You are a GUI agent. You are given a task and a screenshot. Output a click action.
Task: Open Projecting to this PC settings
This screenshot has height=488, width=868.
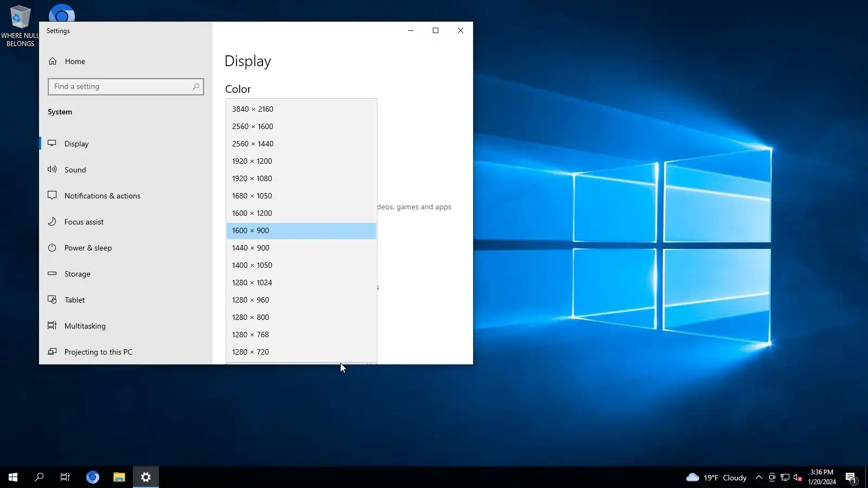point(126,352)
